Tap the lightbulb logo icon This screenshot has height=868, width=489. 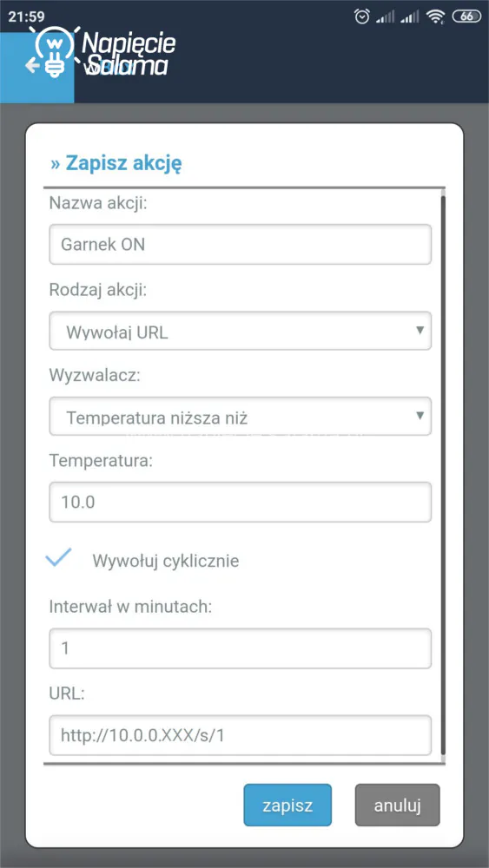[54, 52]
